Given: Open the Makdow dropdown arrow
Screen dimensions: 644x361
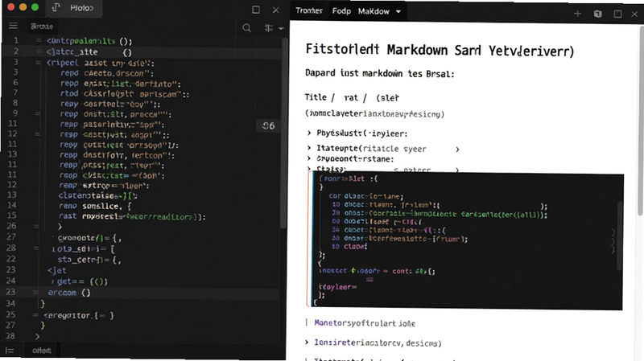Looking at the screenshot, I should pos(398,11).
